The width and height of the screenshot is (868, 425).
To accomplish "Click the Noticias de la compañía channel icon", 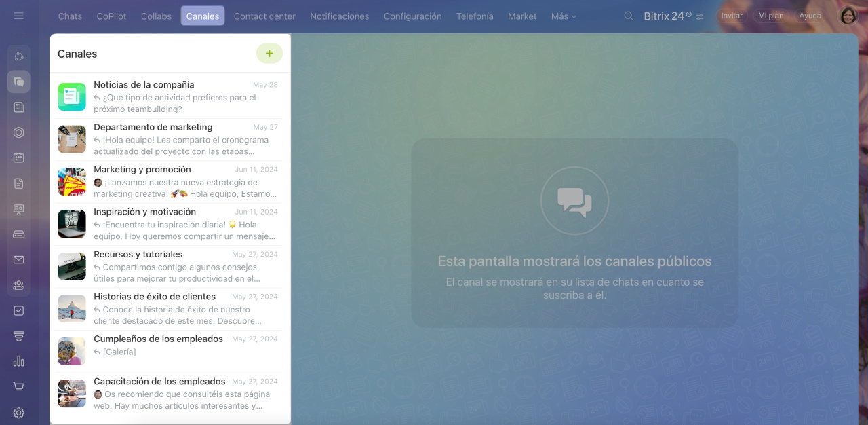I will [72, 97].
